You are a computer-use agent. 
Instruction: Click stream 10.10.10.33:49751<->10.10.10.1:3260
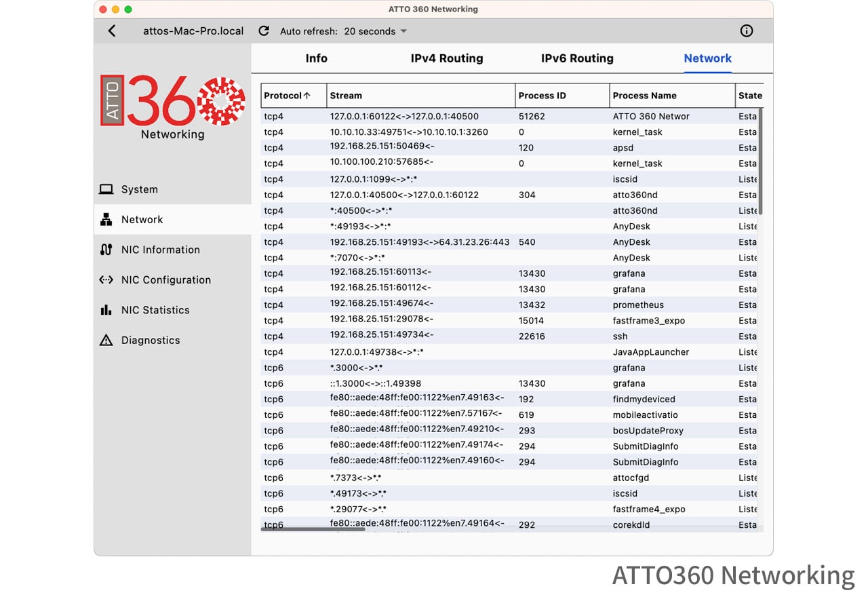(x=409, y=132)
